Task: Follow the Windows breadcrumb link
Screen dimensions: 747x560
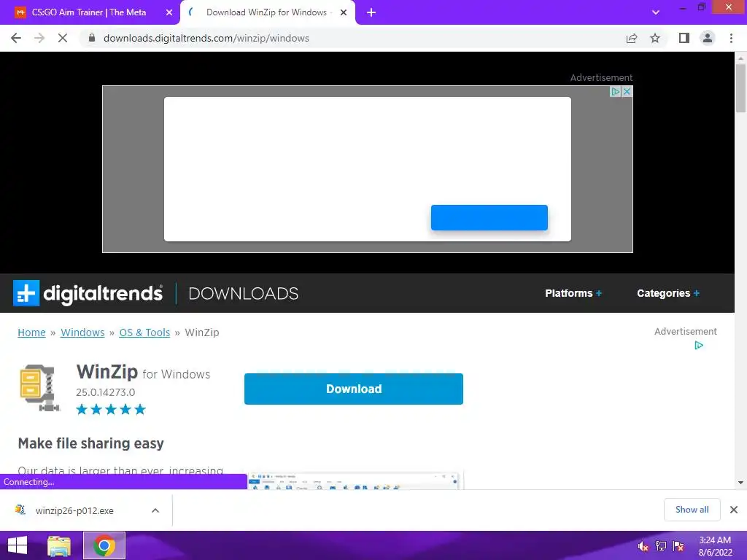Action: coord(82,332)
